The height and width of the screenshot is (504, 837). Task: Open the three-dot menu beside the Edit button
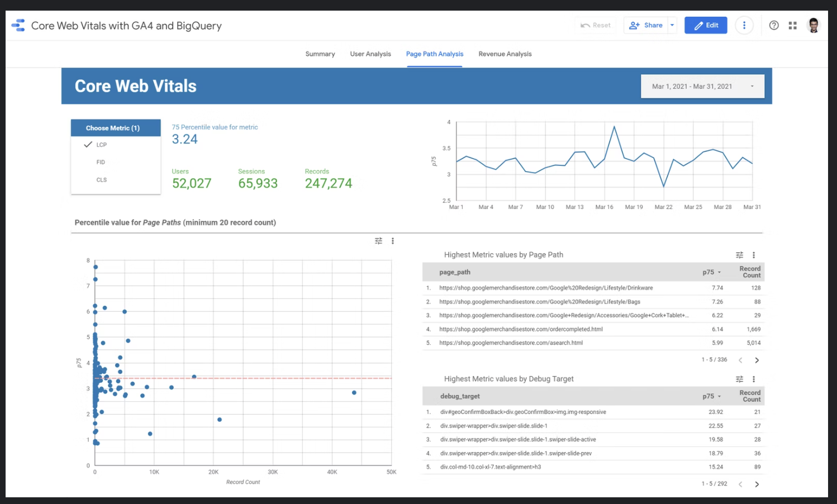click(744, 25)
